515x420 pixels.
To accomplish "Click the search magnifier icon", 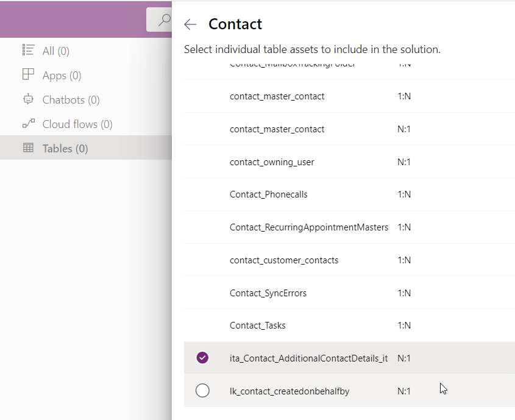I will [x=163, y=20].
